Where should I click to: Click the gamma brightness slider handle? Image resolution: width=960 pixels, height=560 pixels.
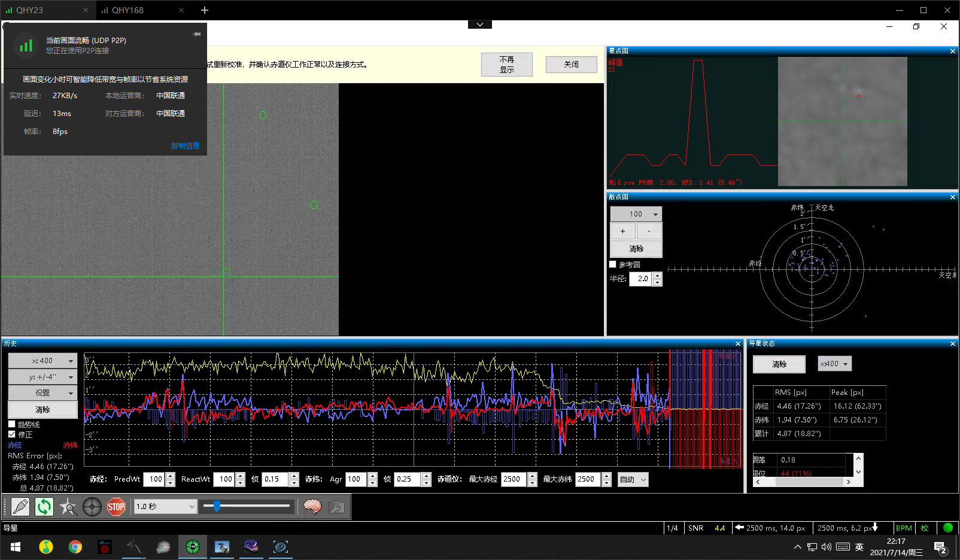[217, 506]
